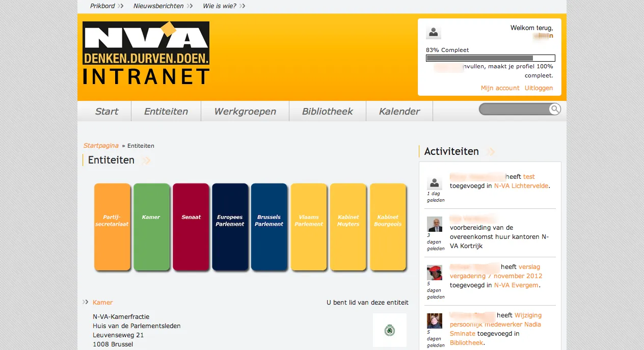The image size is (644, 350).
Task: Open the red hat avatar beside N-VA Evergem activity
Action: pos(434,273)
